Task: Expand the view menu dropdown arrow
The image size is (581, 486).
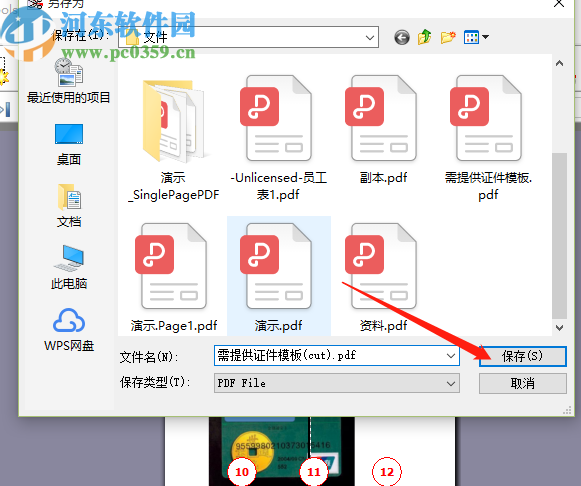Action: coord(485,37)
